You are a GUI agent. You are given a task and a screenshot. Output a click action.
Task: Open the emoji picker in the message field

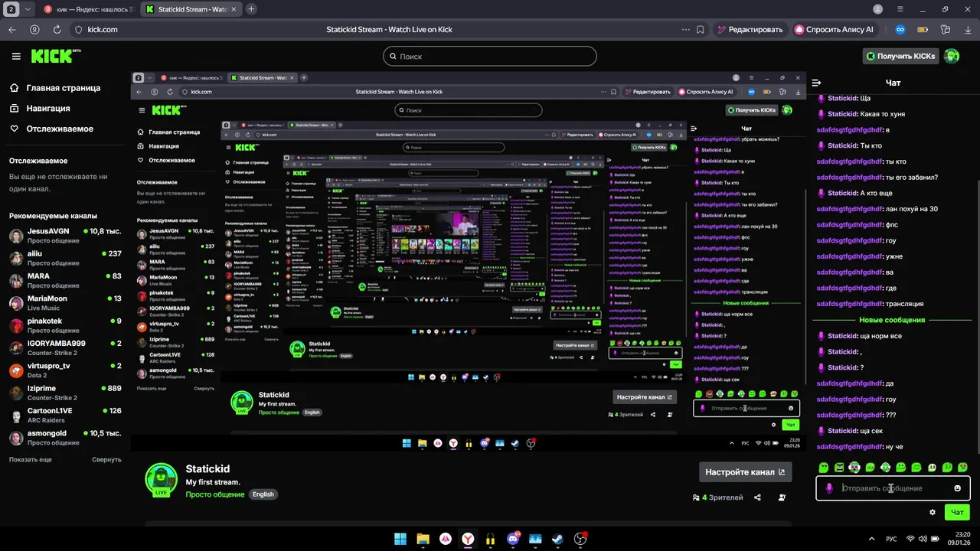(957, 488)
